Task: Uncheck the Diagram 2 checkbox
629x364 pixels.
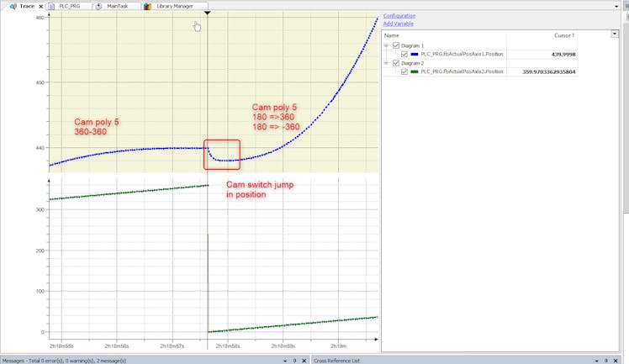Action: pos(396,63)
